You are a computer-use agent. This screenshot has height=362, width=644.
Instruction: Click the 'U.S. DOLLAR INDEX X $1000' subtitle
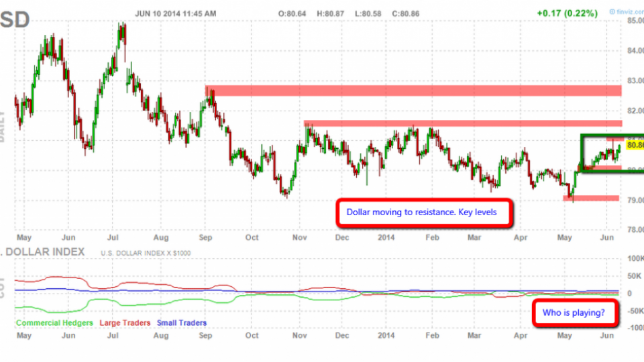pos(146,253)
